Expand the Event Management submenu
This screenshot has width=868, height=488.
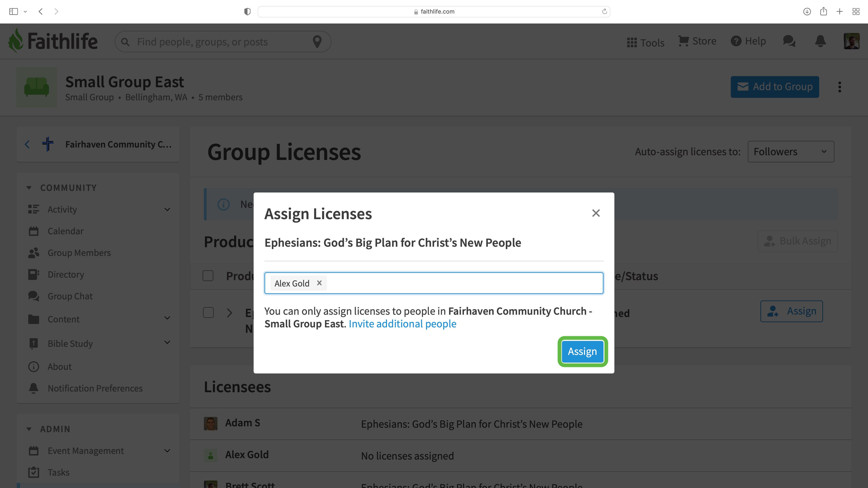click(x=167, y=451)
